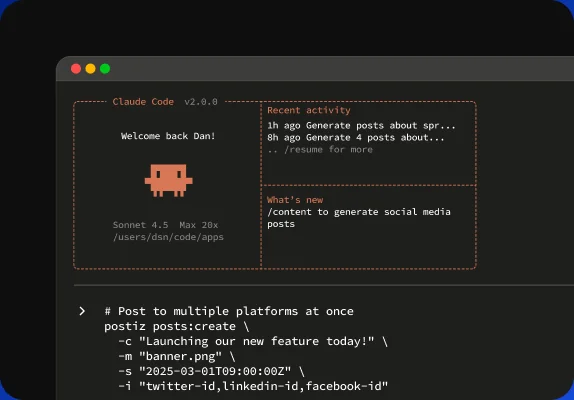The image size is (574, 400).
Task: Click the 'Recent activity' heading
Action: click(x=309, y=110)
